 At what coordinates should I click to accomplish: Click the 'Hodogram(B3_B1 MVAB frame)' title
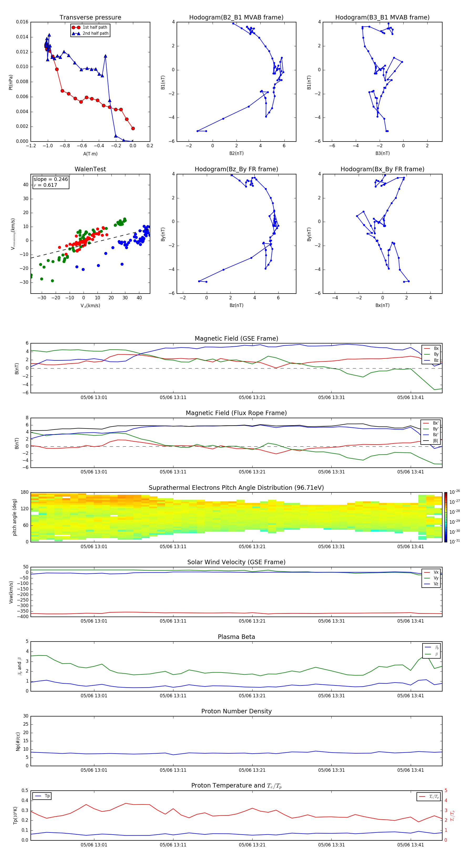point(382,17)
